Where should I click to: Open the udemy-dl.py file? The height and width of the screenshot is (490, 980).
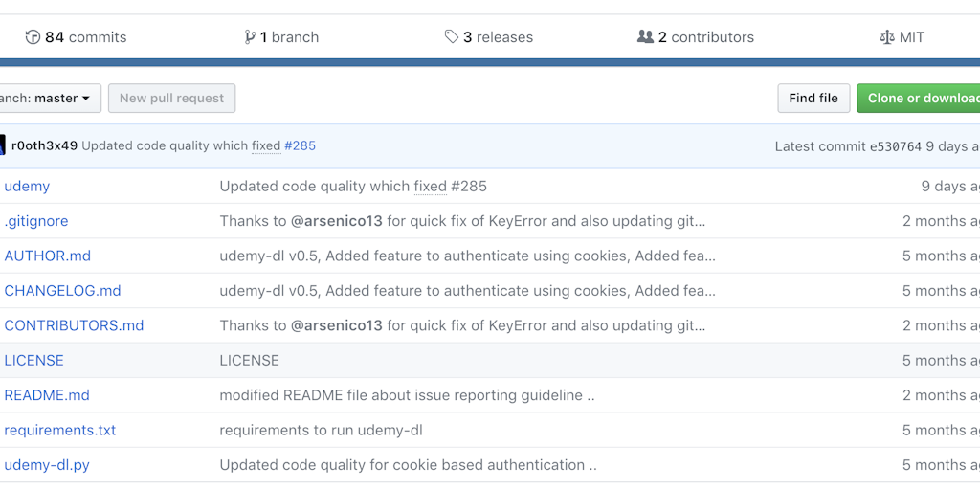[x=47, y=465]
